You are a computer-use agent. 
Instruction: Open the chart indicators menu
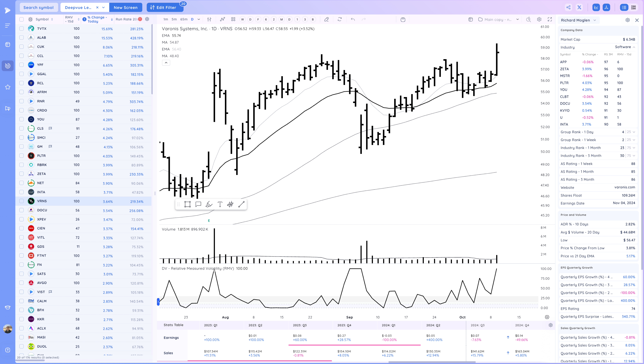[x=222, y=19]
